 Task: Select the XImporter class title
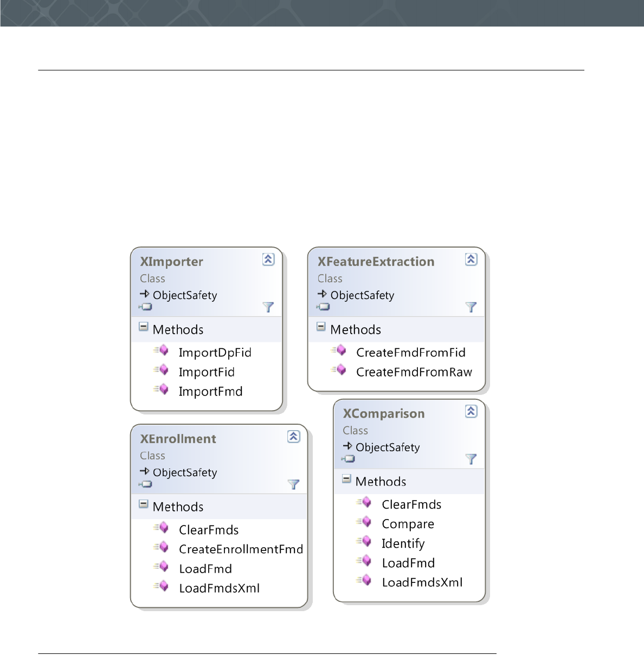coord(171,262)
